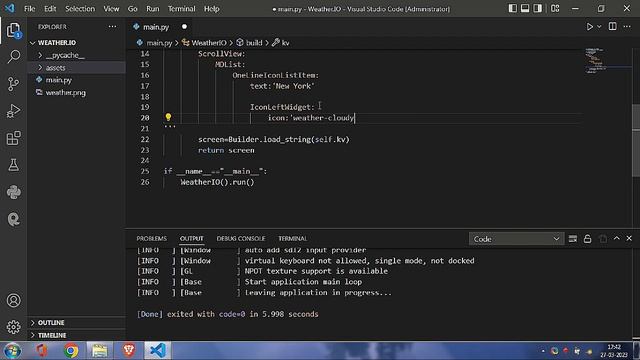
Task: Switch to the Problems tab
Action: coord(151,238)
